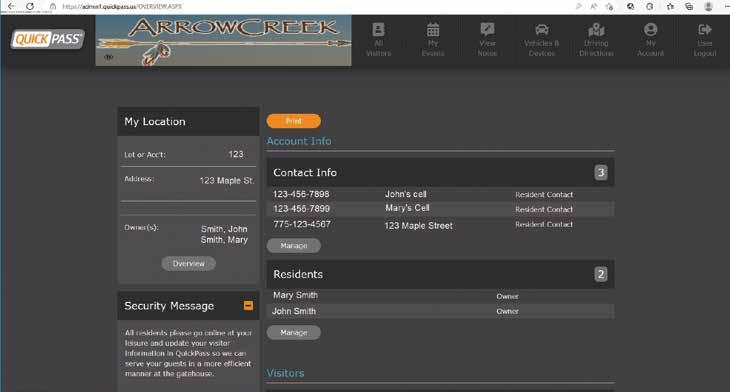
Task: Click the Contact Info count badge 3
Action: click(x=601, y=173)
